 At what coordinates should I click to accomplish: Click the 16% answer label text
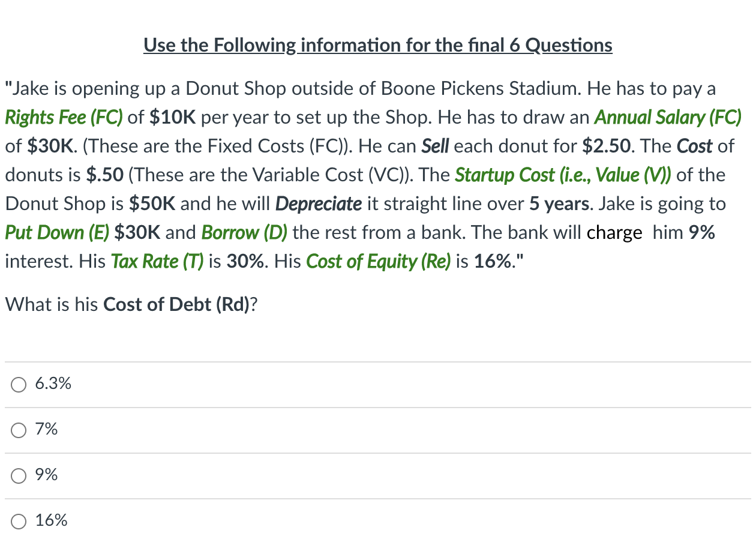pos(52,520)
